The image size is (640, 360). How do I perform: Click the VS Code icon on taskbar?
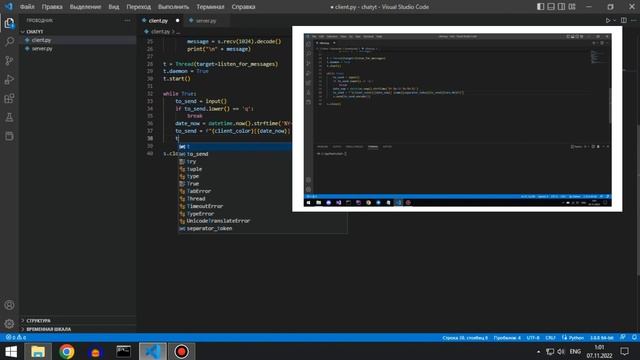point(153,351)
